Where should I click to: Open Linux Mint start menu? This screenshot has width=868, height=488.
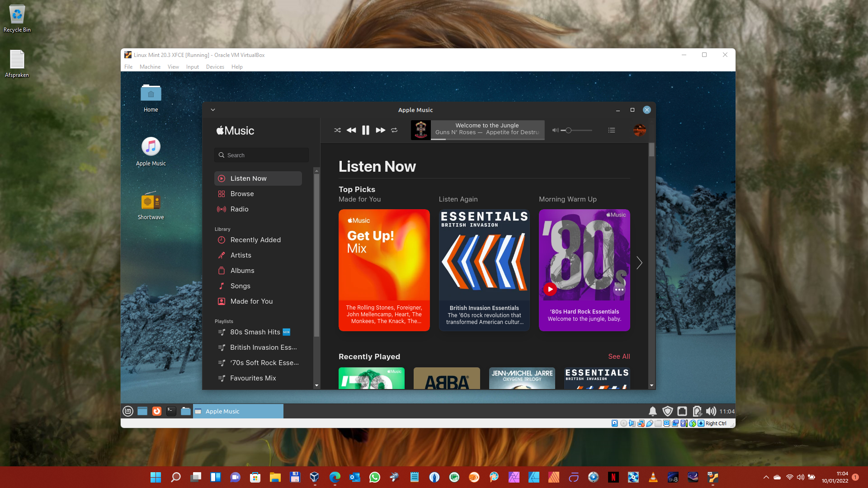pos(128,411)
